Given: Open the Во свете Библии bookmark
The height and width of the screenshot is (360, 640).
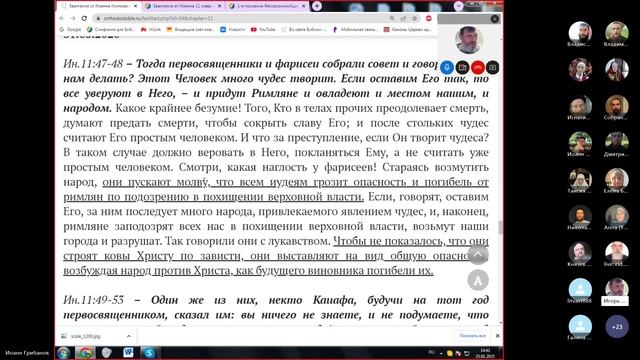Looking at the screenshot, I should 304,29.
